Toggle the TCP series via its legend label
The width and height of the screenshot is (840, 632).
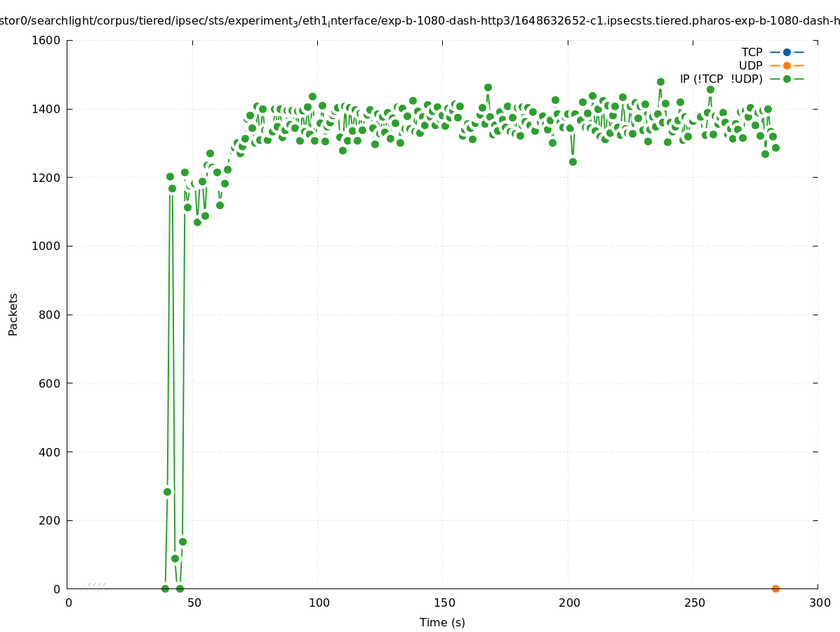pos(752,52)
